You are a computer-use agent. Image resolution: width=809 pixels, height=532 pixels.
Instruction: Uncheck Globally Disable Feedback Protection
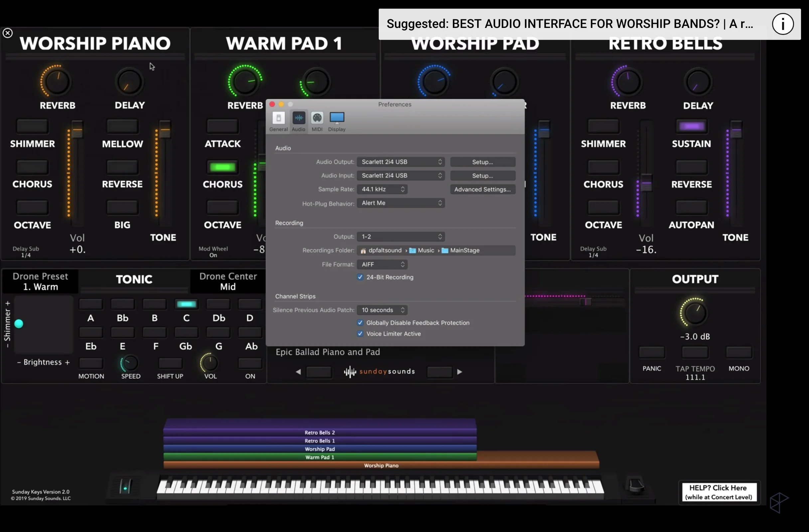click(360, 323)
